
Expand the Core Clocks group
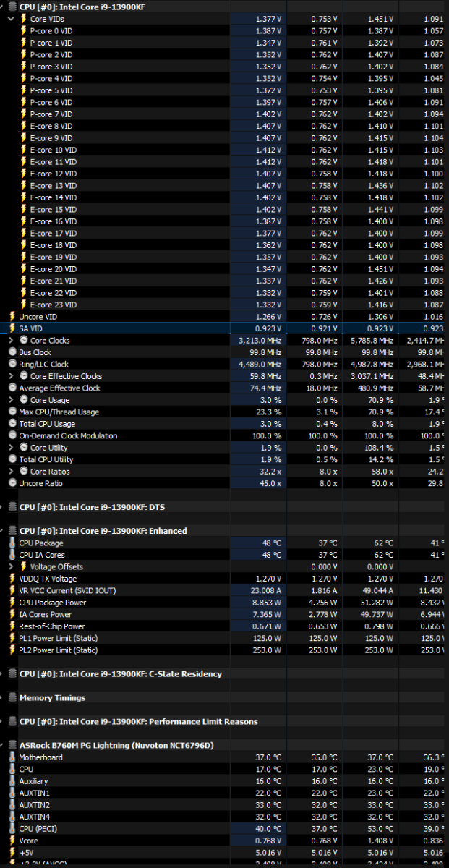[11, 340]
